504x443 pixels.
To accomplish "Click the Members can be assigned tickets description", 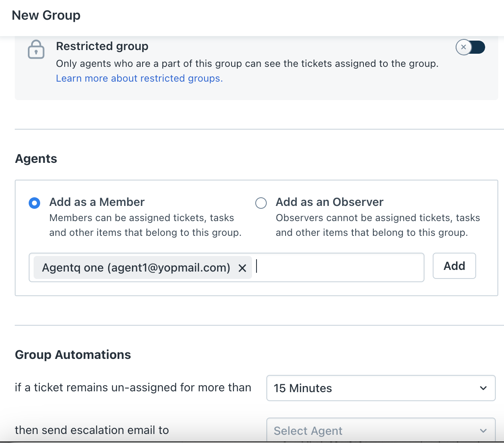I will [145, 225].
